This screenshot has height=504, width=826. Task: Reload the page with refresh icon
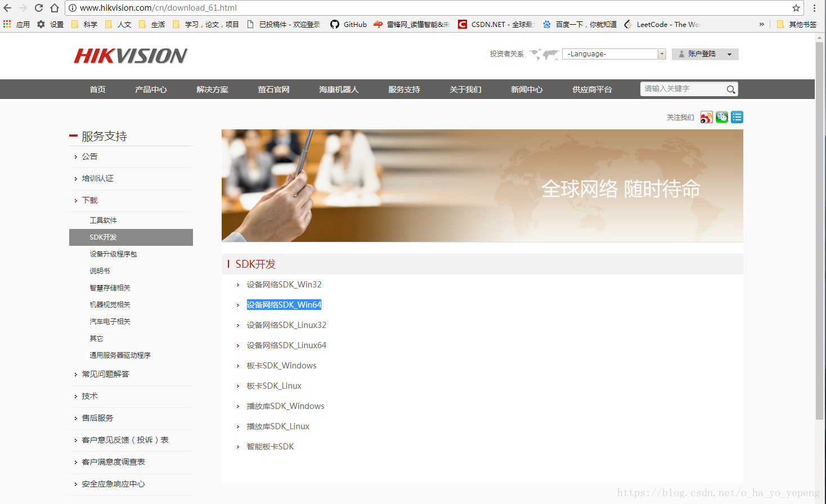(x=39, y=8)
